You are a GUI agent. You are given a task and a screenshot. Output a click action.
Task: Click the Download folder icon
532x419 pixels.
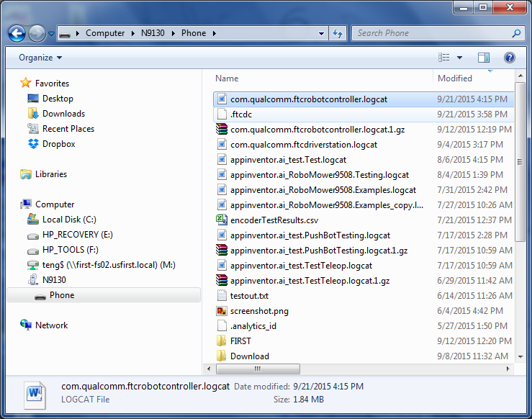click(x=221, y=356)
